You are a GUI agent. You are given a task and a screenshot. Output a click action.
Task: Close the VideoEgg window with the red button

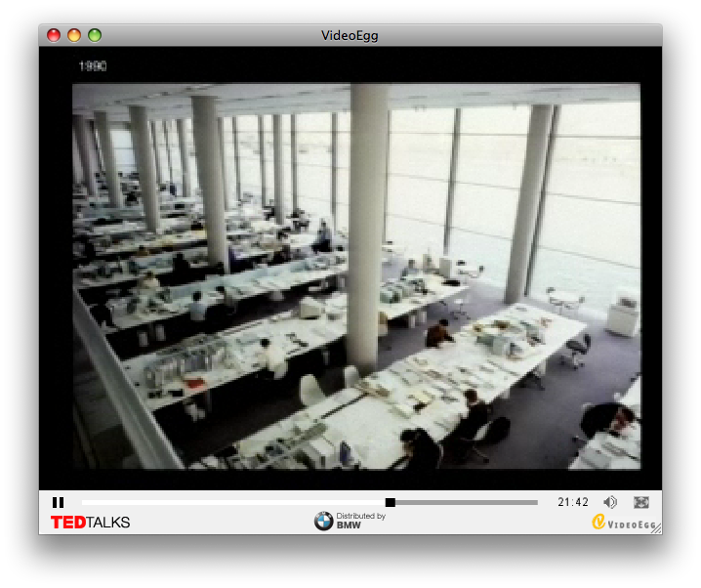(x=54, y=35)
